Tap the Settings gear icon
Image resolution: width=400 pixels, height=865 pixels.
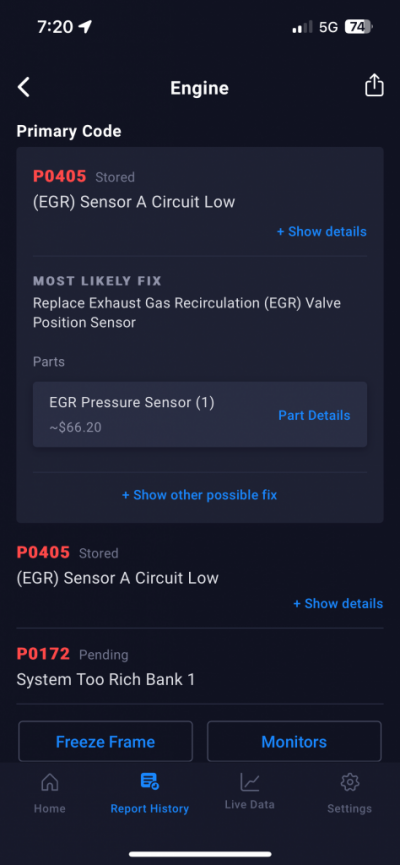[350, 782]
